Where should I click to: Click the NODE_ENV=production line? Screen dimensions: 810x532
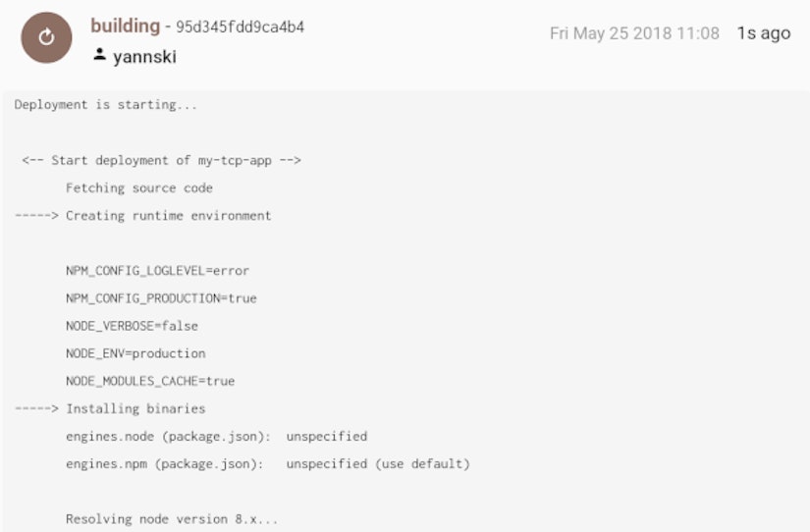(x=135, y=353)
